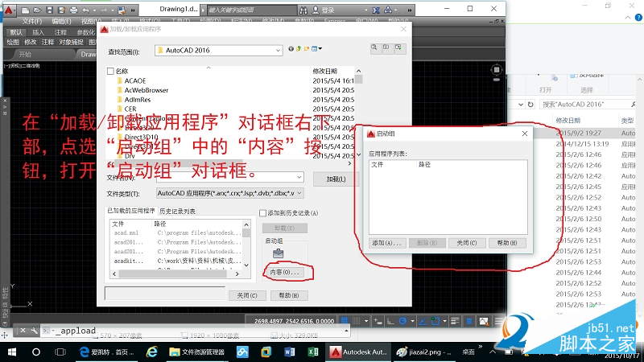The height and width of the screenshot is (362, 644).
Task: Open snap mode settings dropdown arrow
Action: pyautogui.click(x=366, y=321)
